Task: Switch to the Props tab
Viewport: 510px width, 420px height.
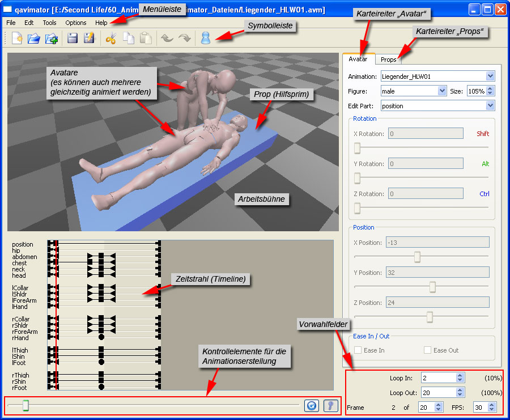Action: (x=388, y=60)
